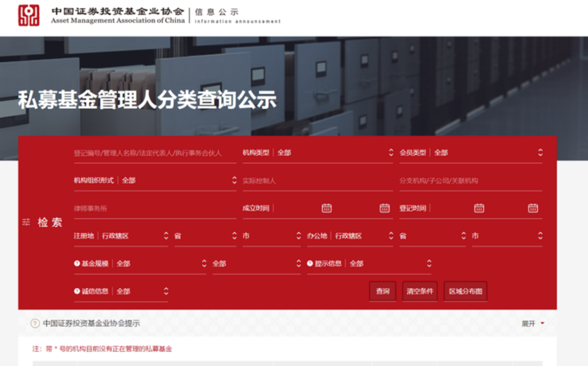588x366 pixels.
Task: Open the second 成立时间 calendar icon
Action: click(x=384, y=208)
